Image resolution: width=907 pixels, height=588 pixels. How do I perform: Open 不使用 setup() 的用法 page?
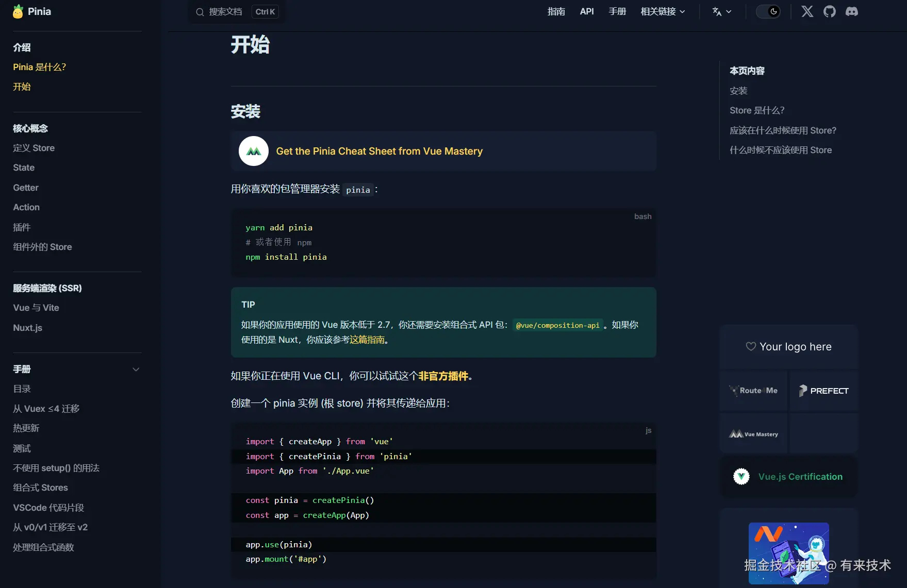(56, 468)
